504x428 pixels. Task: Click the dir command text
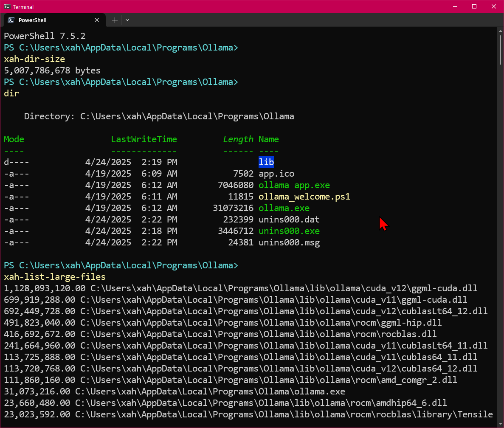(11, 93)
